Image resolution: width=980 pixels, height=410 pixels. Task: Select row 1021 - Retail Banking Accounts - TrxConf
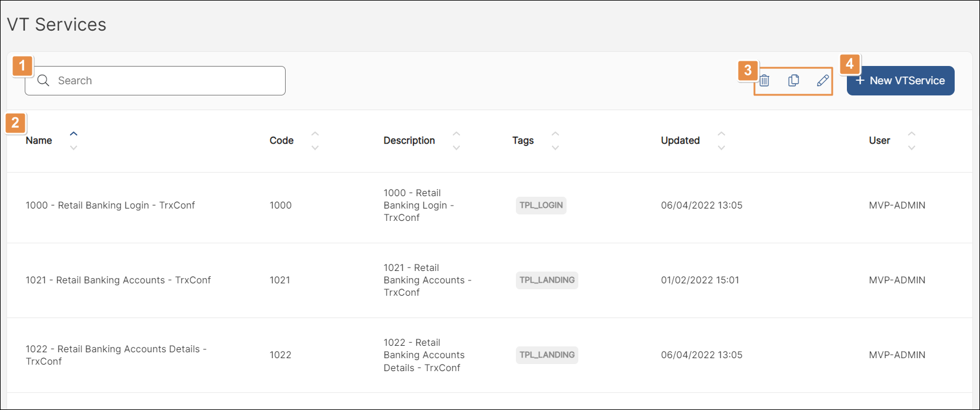pyautogui.click(x=489, y=280)
